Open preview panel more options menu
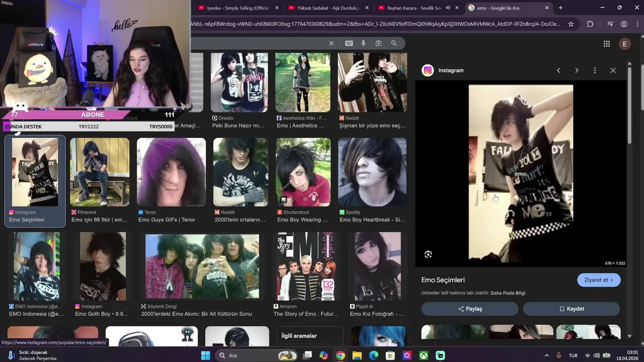This screenshot has height=362, width=644. (x=595, y=70)
